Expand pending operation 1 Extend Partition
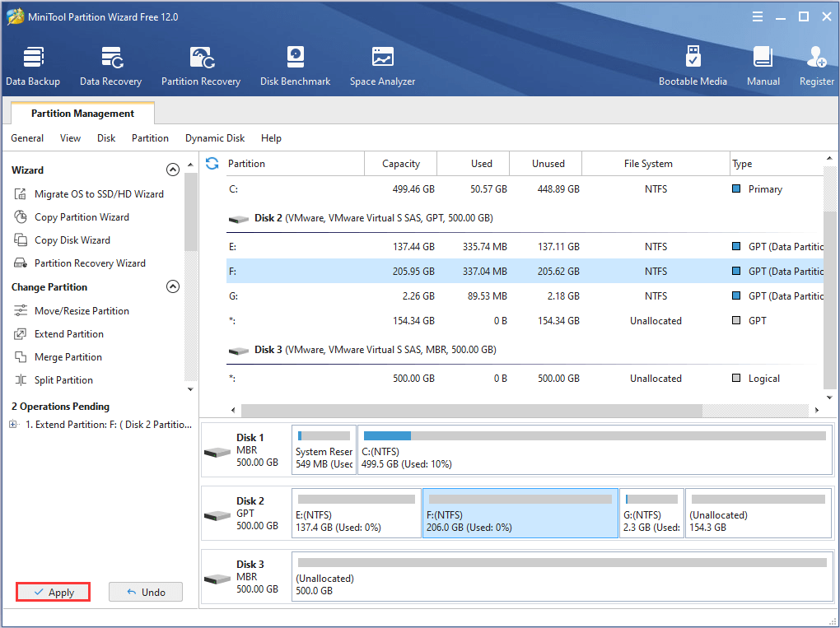The image size is (840, 628). coord(13,425)
